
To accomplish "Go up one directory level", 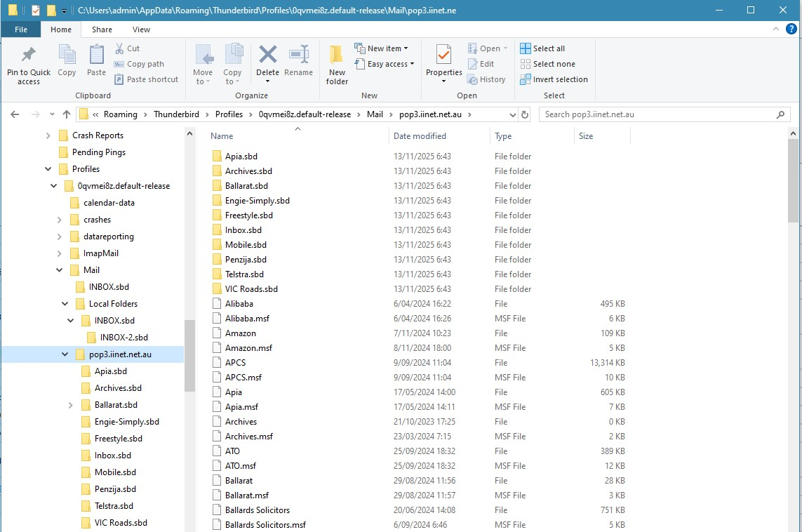I will [67, 114].
